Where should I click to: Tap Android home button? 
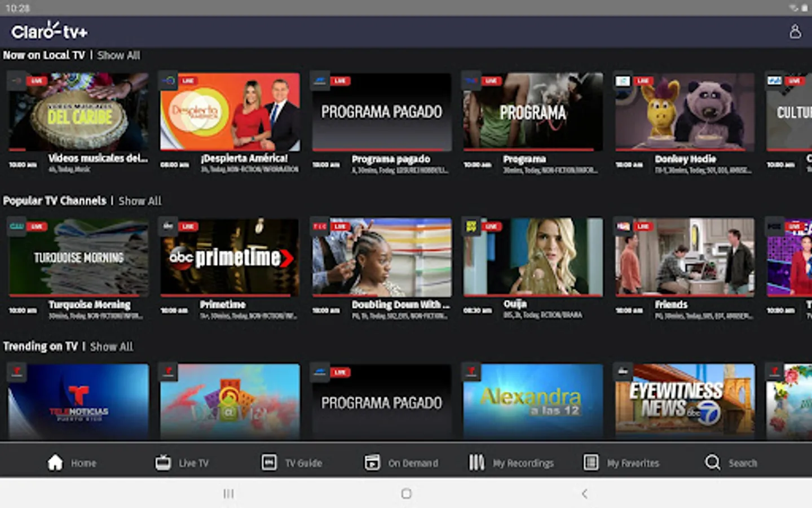tap(406, 493)
